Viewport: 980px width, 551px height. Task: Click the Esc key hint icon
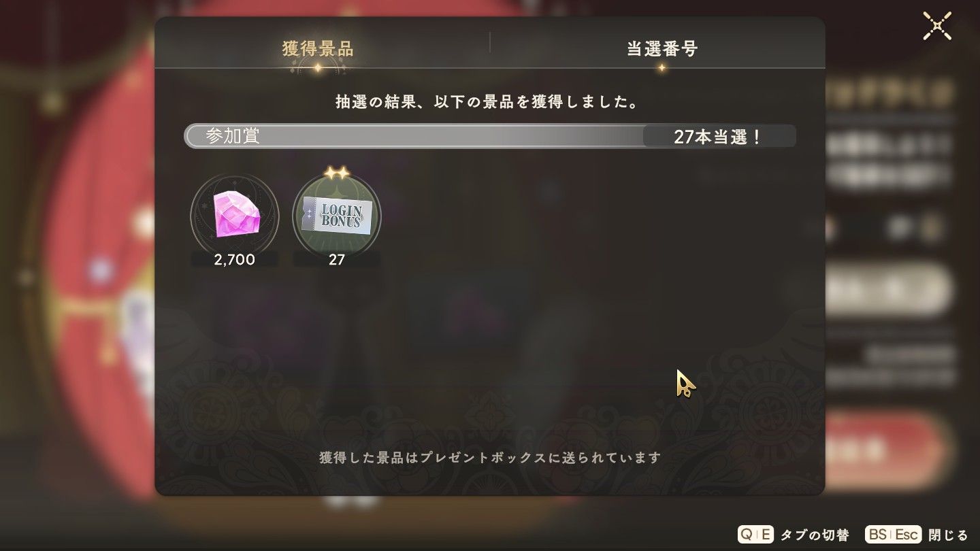point(906,534)
